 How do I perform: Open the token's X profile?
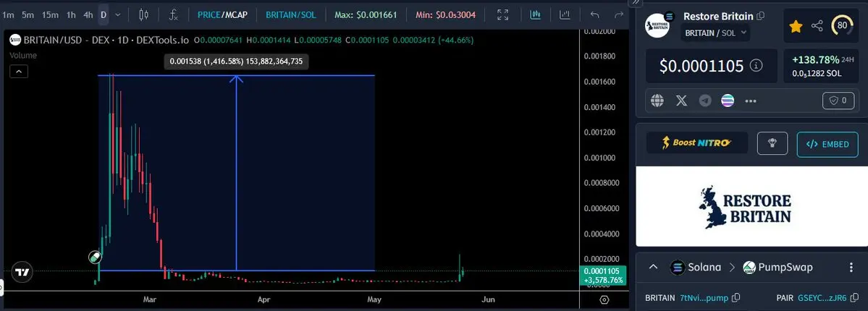pos(681,101)
